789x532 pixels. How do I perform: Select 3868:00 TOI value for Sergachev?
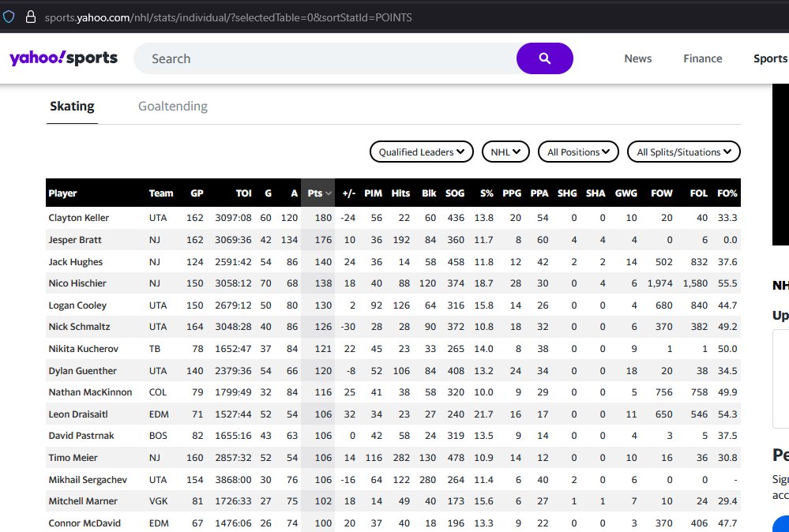coord(233,480)
